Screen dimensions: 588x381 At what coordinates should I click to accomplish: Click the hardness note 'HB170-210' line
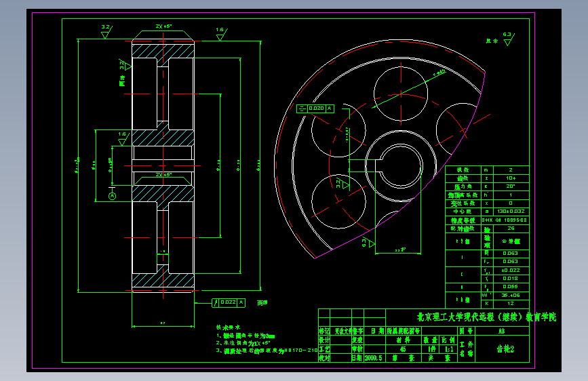click(267, 350)
